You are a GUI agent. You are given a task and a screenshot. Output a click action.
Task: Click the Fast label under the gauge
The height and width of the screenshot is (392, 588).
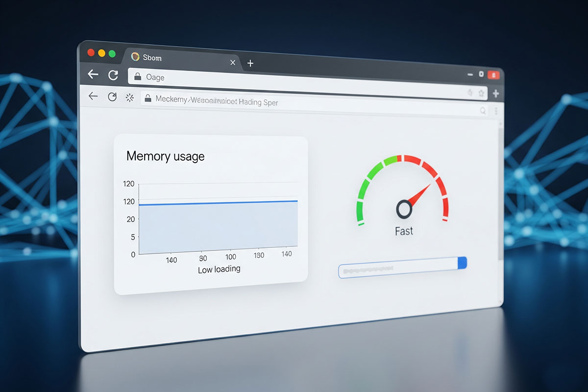click(404, 231)
